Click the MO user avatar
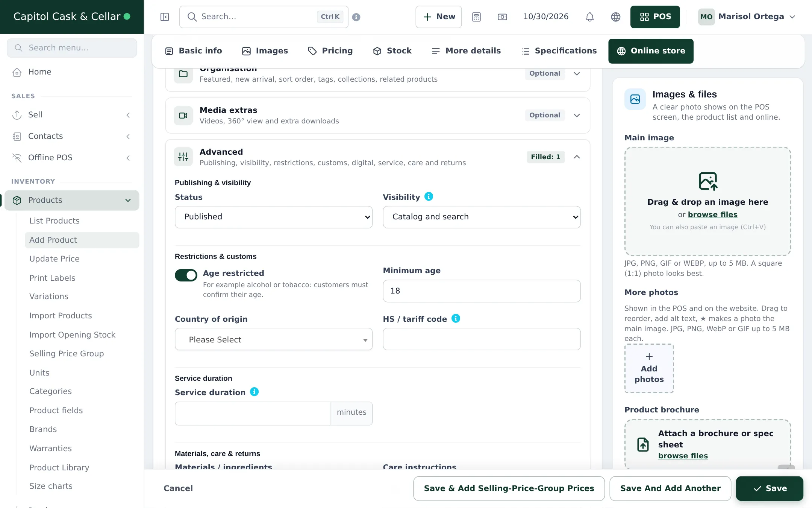812x508 pixels. tap(706, 17)
